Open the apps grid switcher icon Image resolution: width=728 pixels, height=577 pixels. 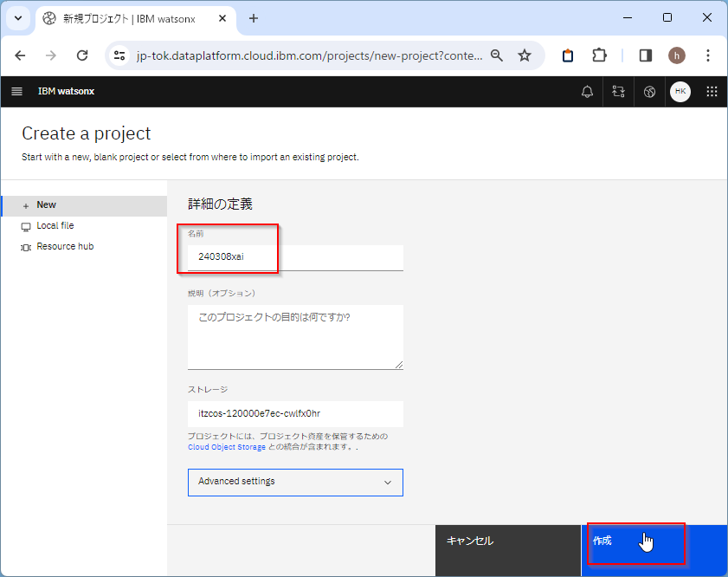(712, 91)
